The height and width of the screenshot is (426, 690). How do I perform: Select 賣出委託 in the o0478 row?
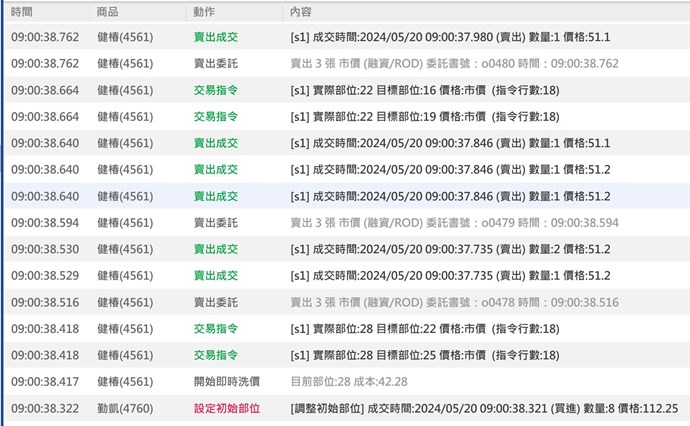click(216, 302)
